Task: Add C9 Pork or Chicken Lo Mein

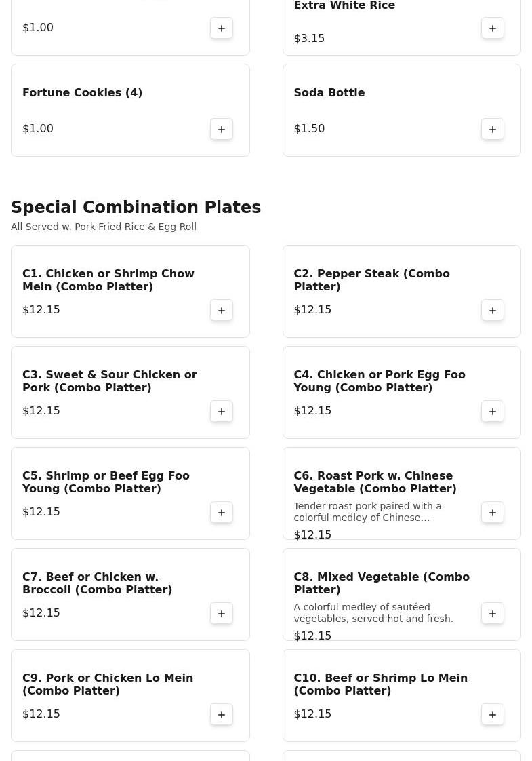Action: point(222,714)
